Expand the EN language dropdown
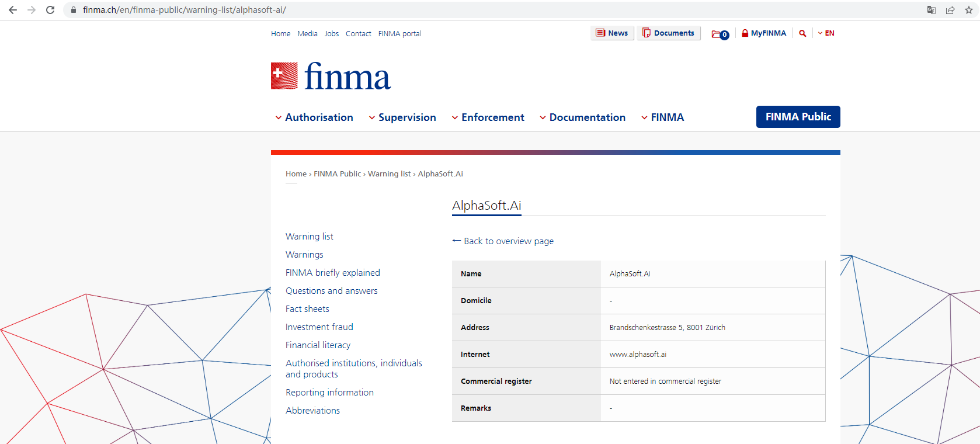980x444 pixels. (826, 33)
